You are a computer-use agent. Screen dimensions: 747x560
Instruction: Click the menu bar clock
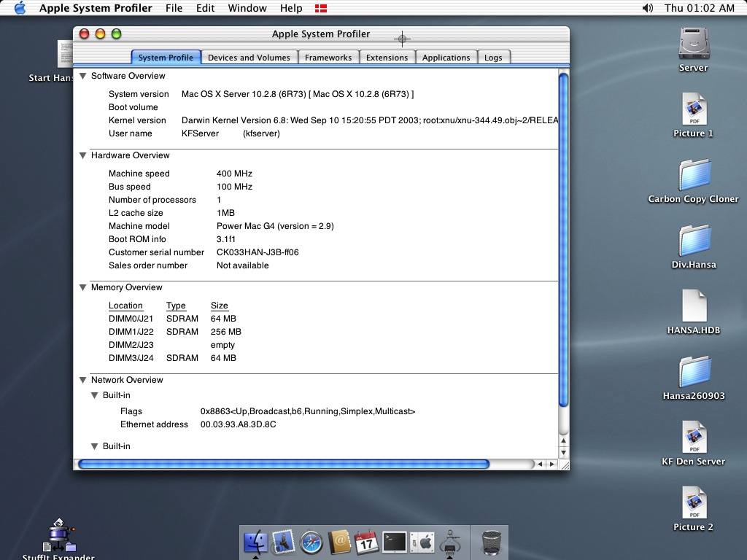point(700,8)
